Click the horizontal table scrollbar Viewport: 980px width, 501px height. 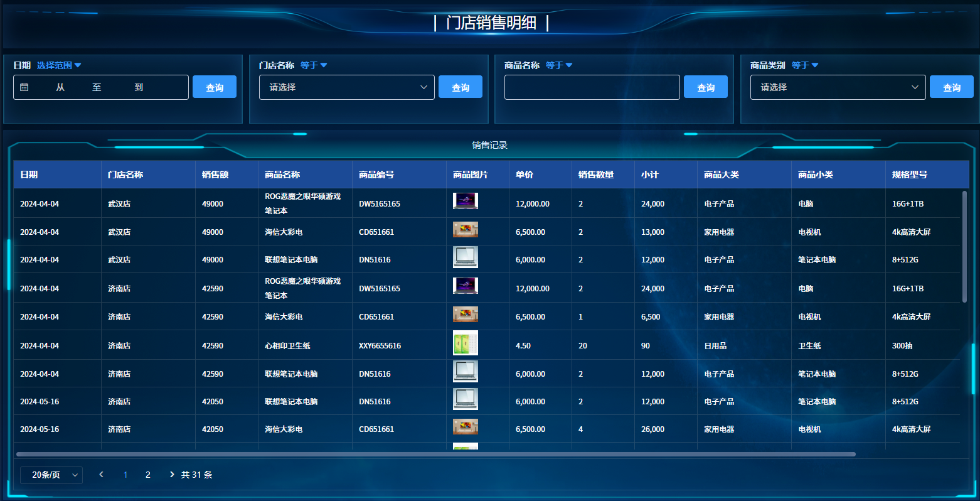click(435, 454)
